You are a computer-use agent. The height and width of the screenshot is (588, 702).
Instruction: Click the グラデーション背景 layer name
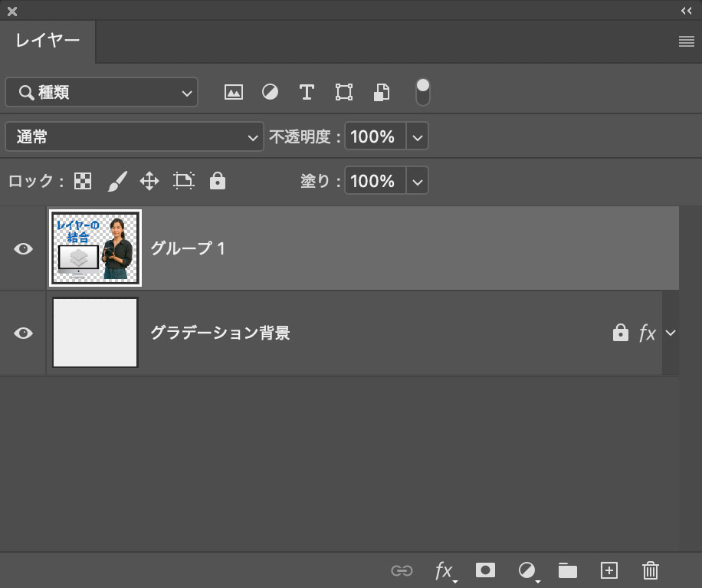click(220, 333)
